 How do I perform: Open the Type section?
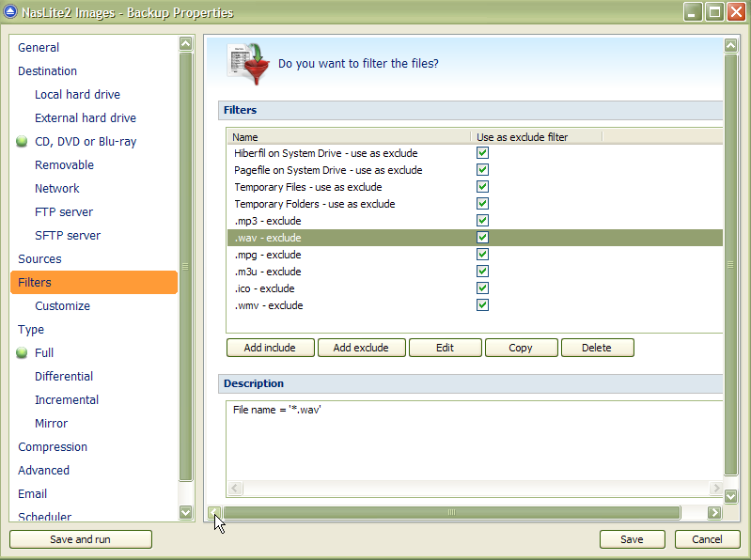click(31, 330)
